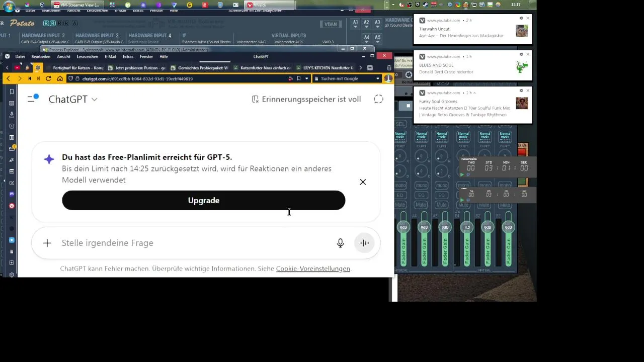Open HARDWARE INPUT 4 device selector

coord(143,42)
